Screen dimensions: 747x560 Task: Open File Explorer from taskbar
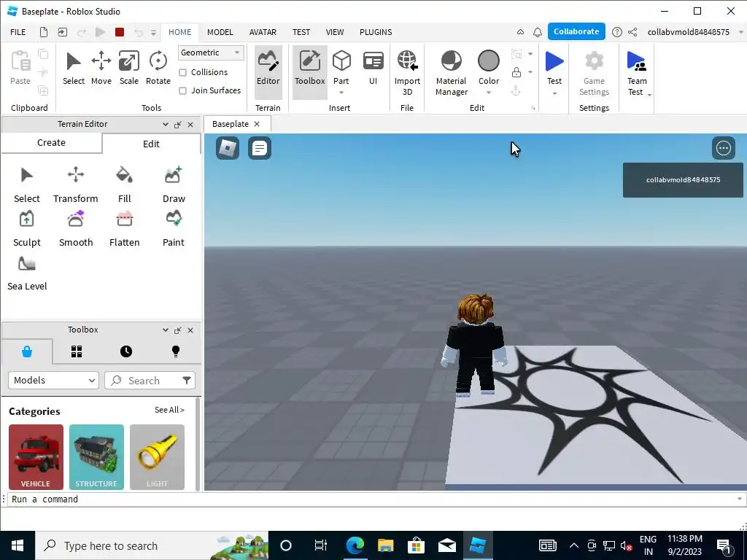point(385,545)
